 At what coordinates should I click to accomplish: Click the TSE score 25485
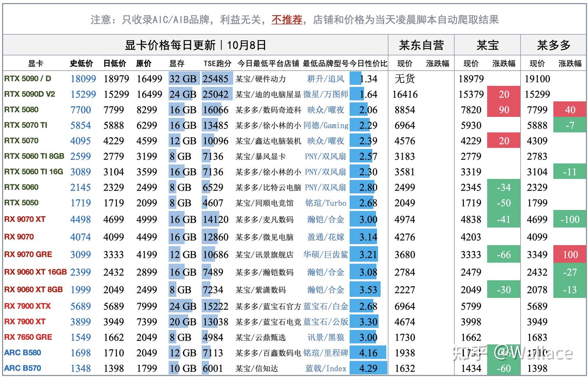pos(216,79)
